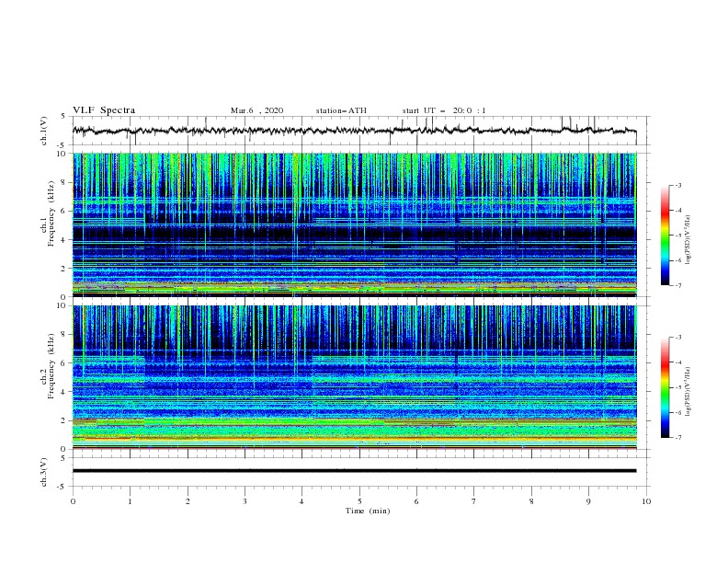Click the "-5" volt tick on ch.3(V) axis
The height and width of the screenshot is (563, 728).
[x=63, y=487]
